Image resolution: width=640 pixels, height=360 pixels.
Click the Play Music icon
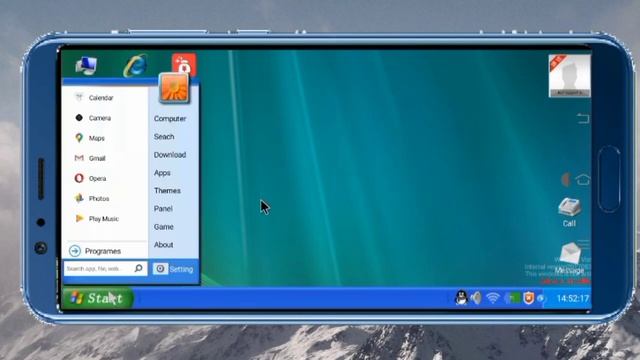(x=79, y=218)
